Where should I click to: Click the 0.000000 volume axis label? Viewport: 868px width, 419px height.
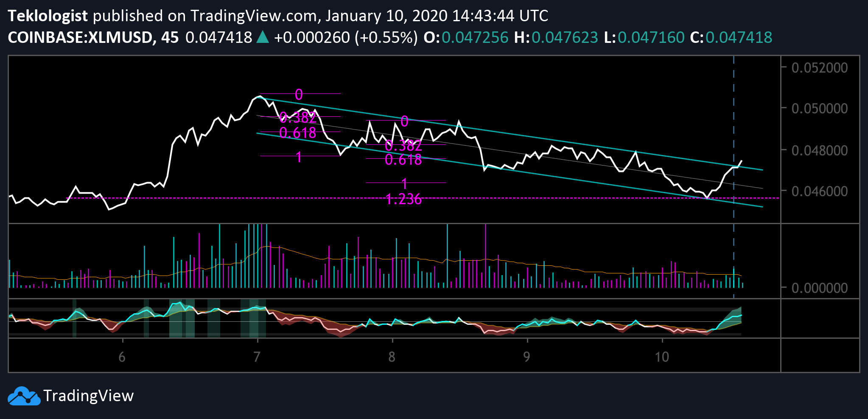820,288
